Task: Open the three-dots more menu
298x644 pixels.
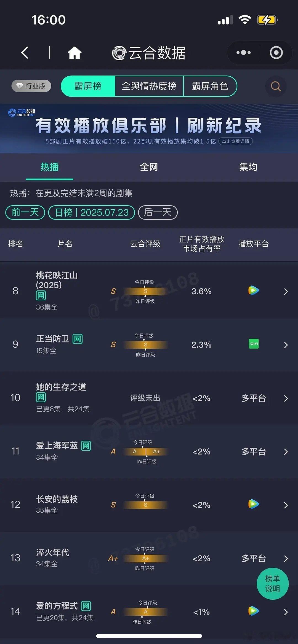Action: (243, 53)
